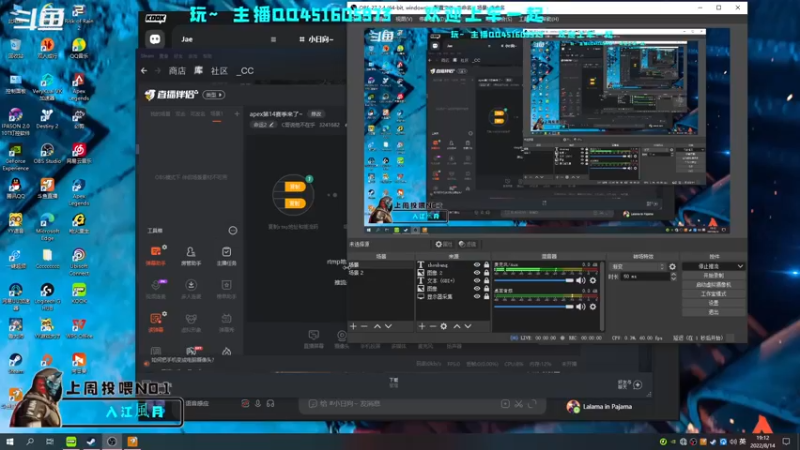
Task: Move the selected source up in list
Action: [457, 326]
